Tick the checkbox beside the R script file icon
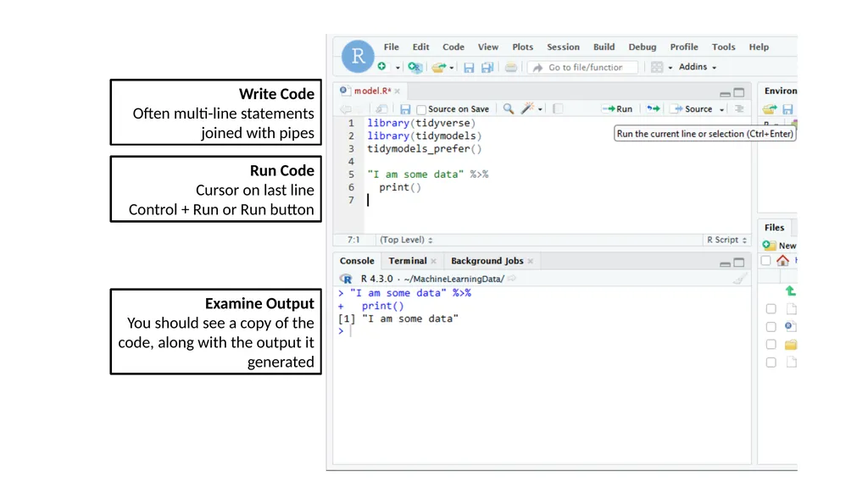 (771, 327)
